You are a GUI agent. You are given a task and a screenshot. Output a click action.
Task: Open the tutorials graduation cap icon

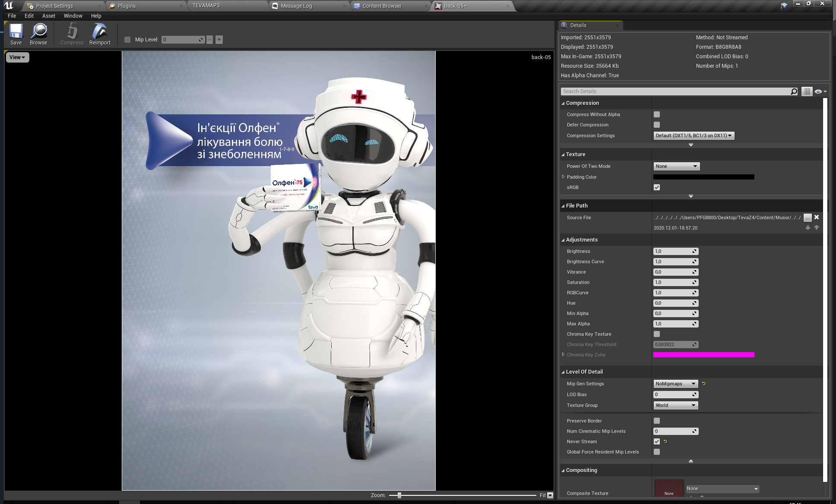784,6
